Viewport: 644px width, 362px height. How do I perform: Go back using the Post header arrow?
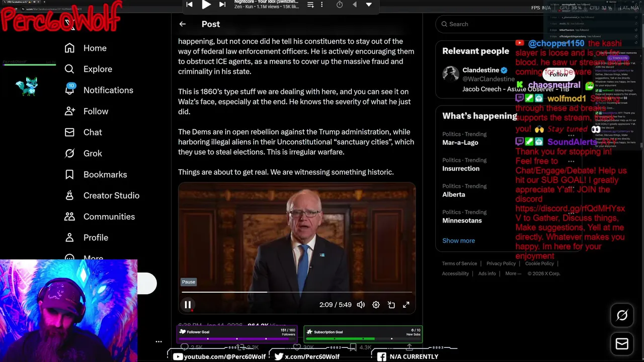click(x=183, y=24)
